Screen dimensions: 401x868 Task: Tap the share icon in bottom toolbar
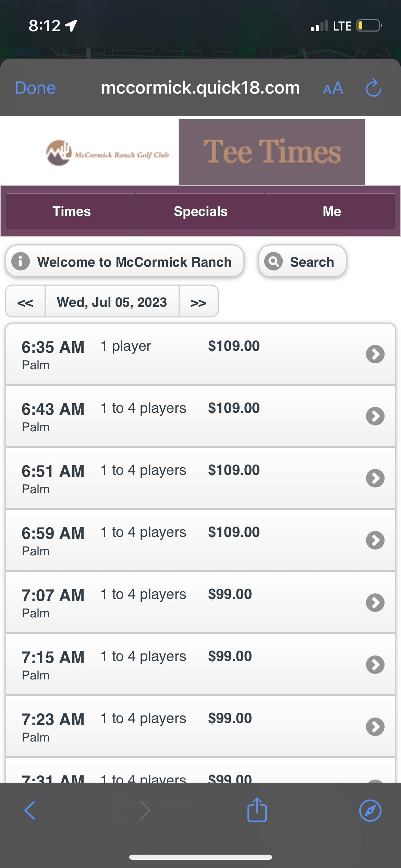coord(257,810)
